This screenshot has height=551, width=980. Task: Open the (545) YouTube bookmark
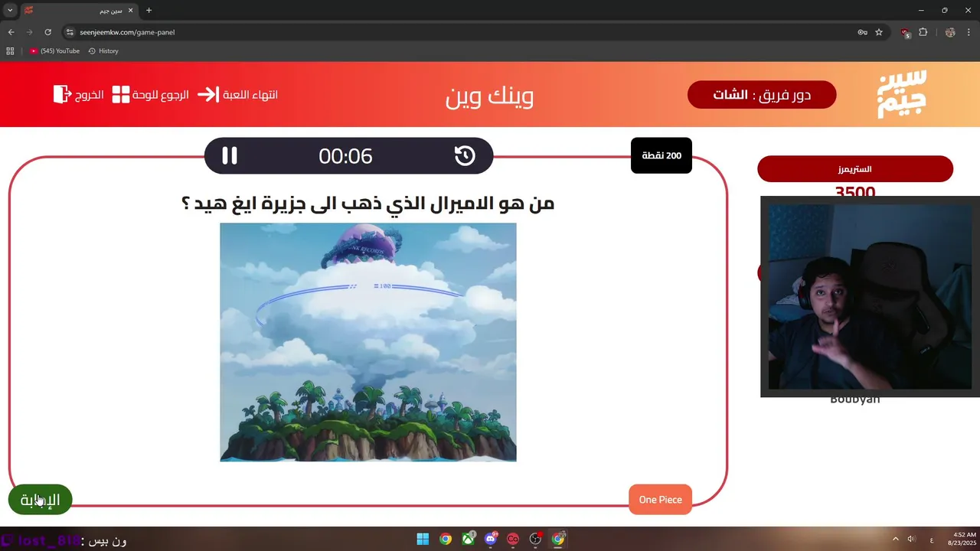[x=54, y=51]
